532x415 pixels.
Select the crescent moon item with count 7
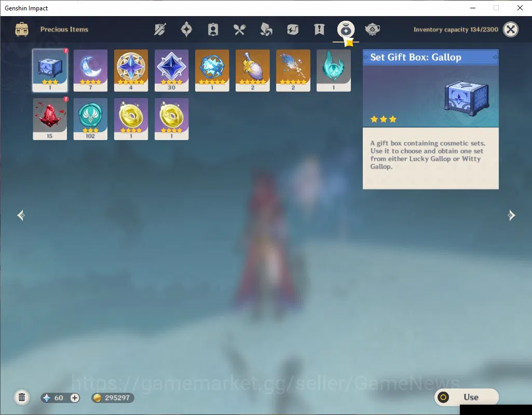[90, 71]
